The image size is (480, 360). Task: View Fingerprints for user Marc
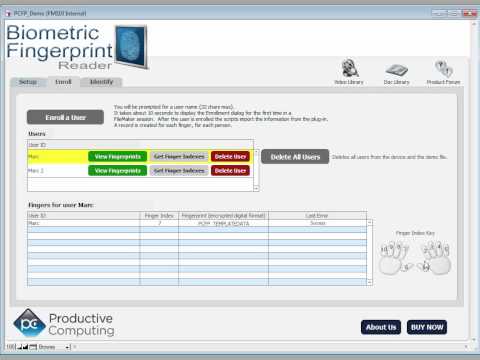(117, 157)
